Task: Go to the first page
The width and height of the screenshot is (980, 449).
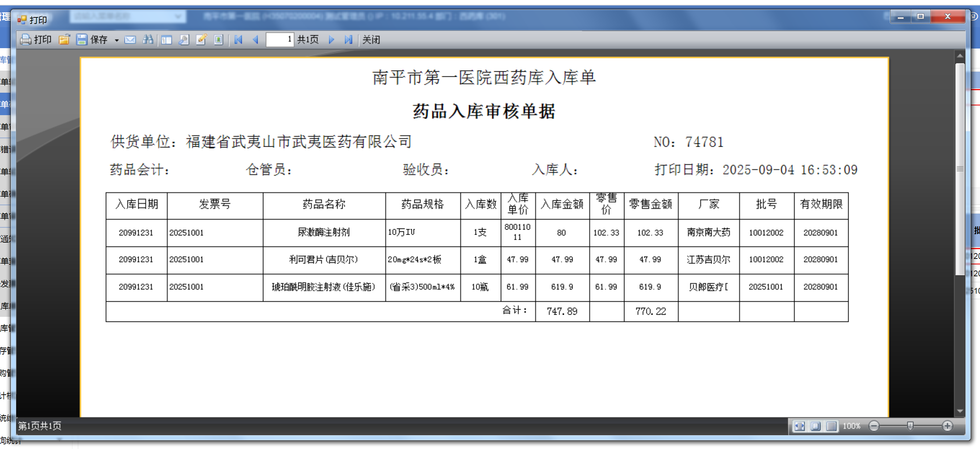Action: coord(239,39)
